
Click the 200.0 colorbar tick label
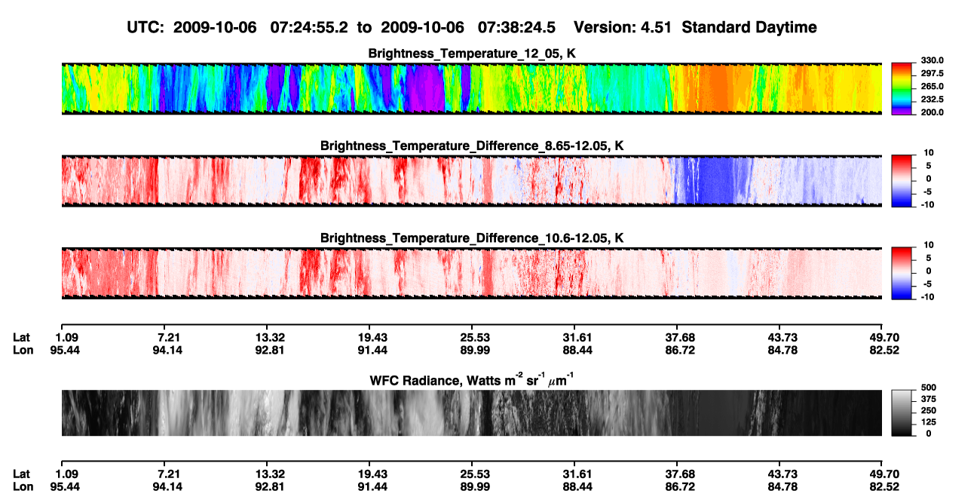(932, 112)
